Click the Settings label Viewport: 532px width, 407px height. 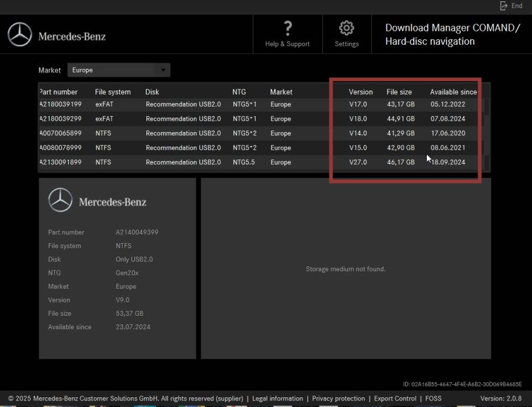pos(346,43)
